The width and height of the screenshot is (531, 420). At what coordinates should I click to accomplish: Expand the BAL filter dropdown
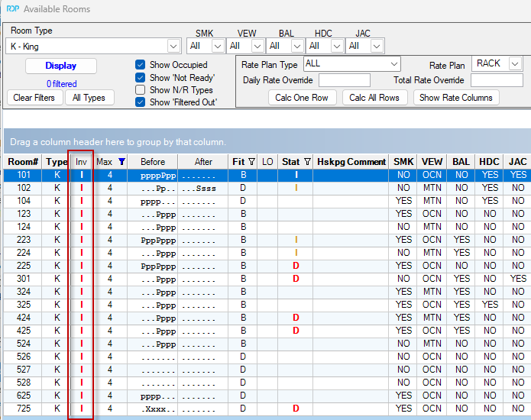(297, 46)
